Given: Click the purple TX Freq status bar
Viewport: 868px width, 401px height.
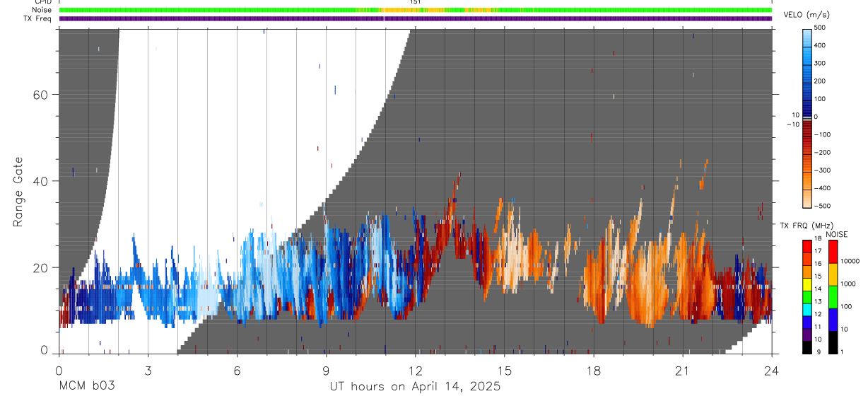Looking at the screenshot, I should pos(415,18).
